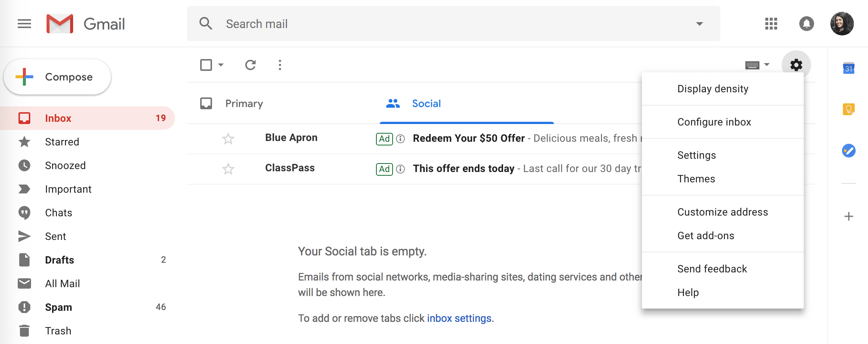
Task: Tick the select all messages checkbox
Action: click(206, 65)
